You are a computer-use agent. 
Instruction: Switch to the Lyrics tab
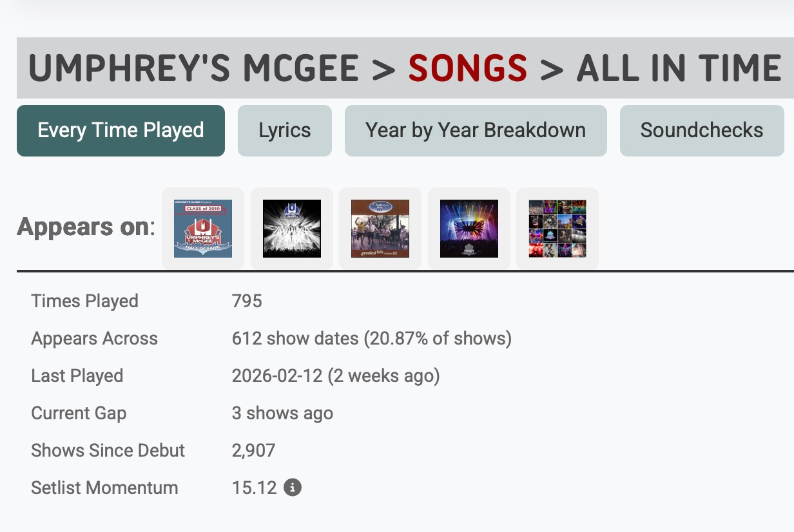285,131
